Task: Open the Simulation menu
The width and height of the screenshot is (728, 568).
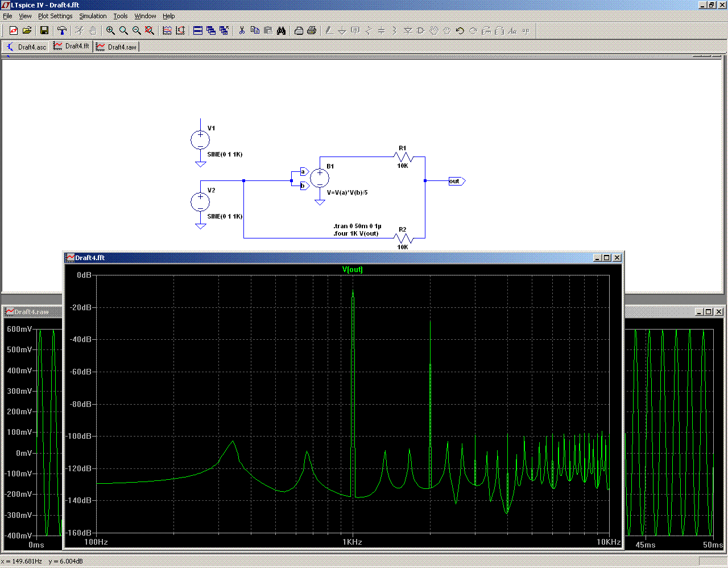Action: (x=93, y=16)
